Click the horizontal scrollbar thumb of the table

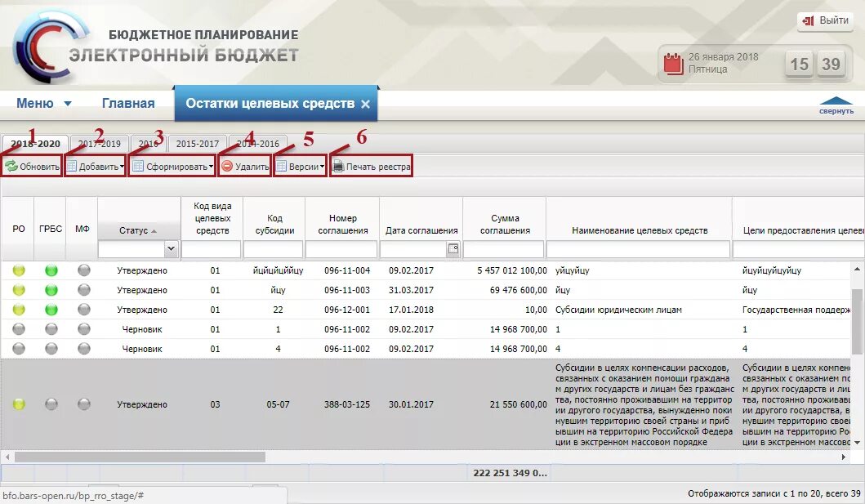[140, 457]
